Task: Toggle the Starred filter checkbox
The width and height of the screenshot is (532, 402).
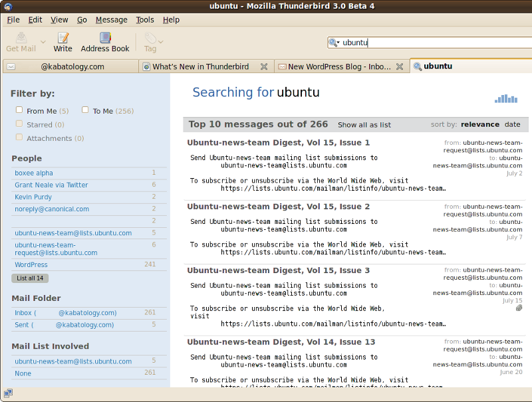Action: (19, 124)
